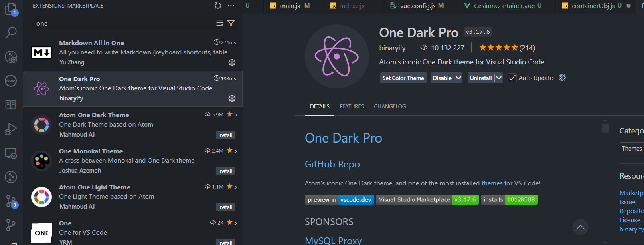Image resolution: width=644 pixels, height=245 pixels.
Task: Click Markdown All in One extension icon
Action: (x=42, y=52)
